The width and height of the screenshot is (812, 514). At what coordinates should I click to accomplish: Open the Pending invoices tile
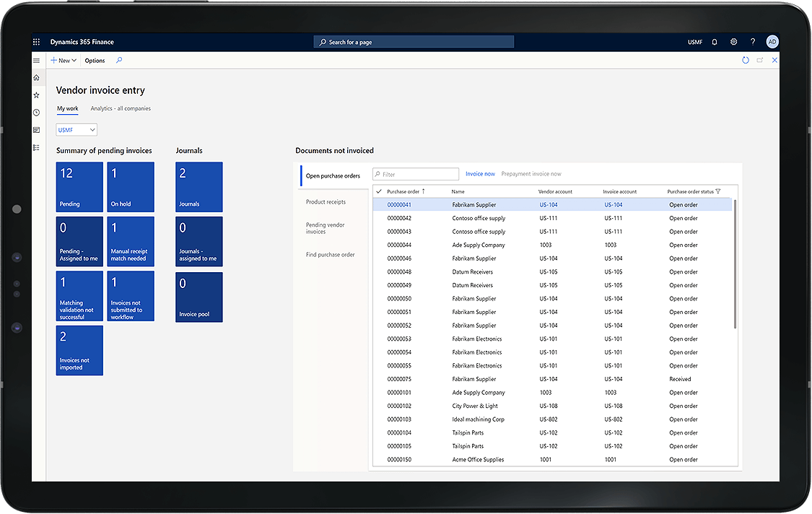(x=79, y=187)
